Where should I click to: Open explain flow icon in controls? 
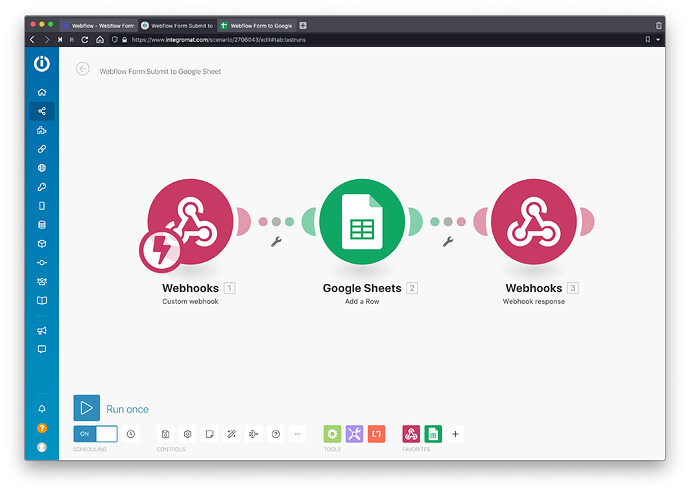(x=253, y=434)
